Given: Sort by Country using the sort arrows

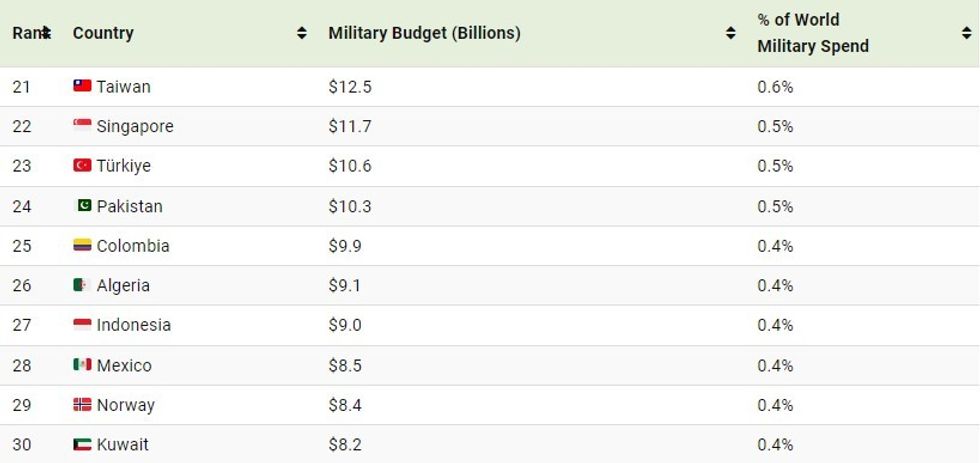Looking at the screenshot, I should 302,33.
